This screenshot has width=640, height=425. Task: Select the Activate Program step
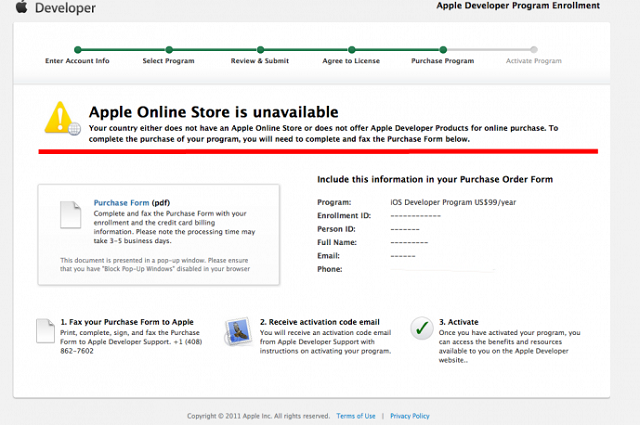[533, 61]
